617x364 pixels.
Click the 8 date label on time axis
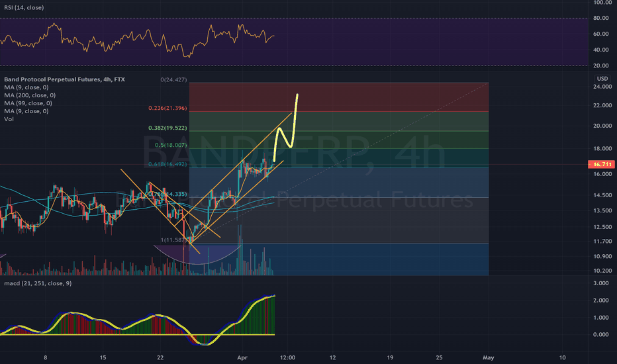[x=46, y=357]
